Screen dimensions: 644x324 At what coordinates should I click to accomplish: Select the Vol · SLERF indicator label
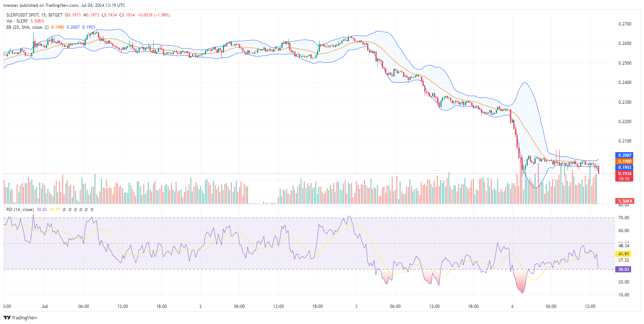(17, 21)
